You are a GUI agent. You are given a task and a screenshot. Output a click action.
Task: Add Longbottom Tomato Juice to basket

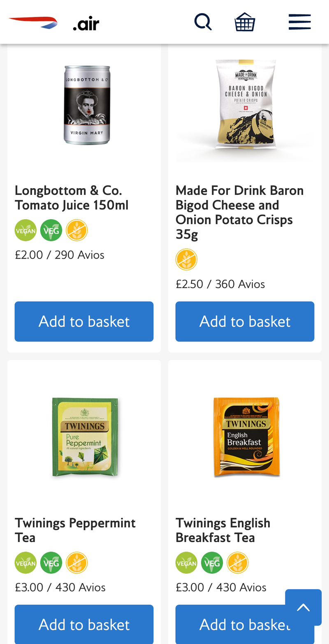click(x=84, y=321)
